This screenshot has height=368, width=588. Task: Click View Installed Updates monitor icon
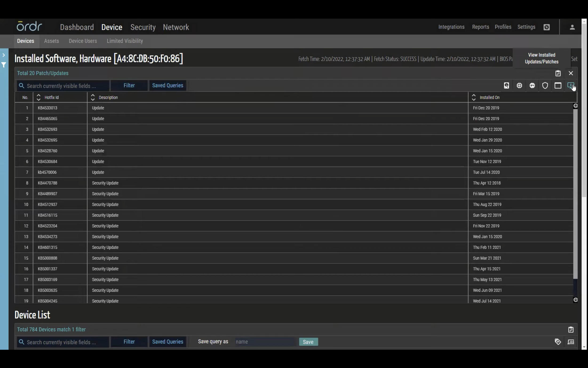click(x=570, y=85)
